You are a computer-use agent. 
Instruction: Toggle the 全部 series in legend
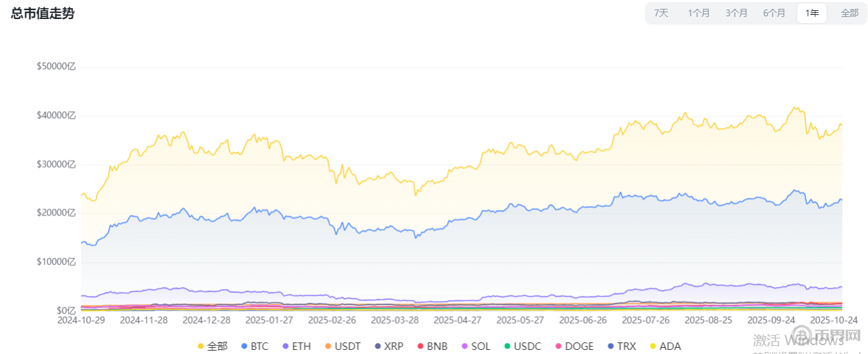click(x=212, y=346)
